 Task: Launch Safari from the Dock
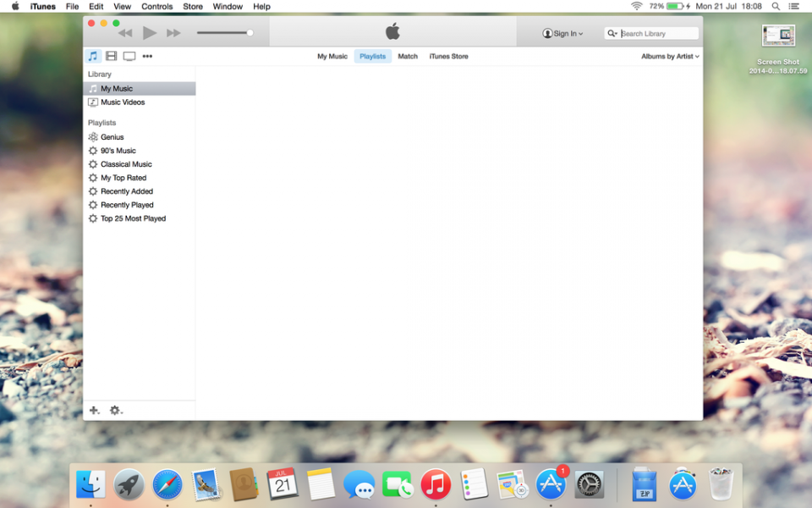(167, 485)
